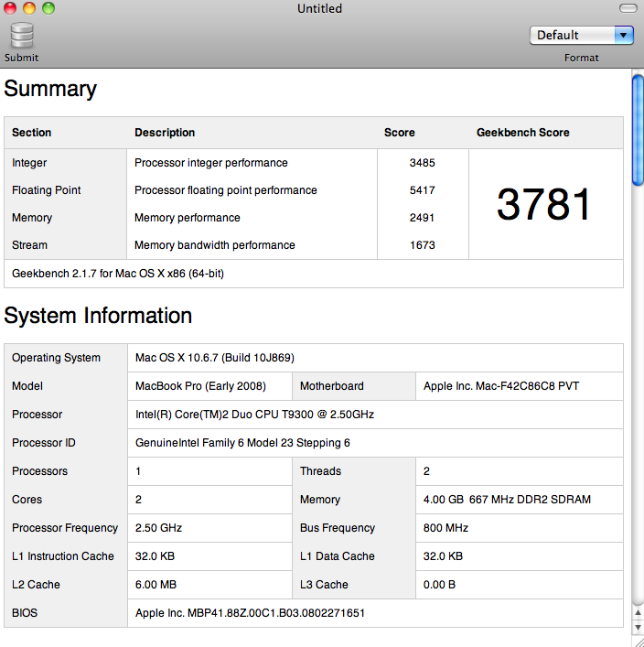Click the 'Untitled' window title
The height and width of the screenshot is (647, 644).
[320, 8]
